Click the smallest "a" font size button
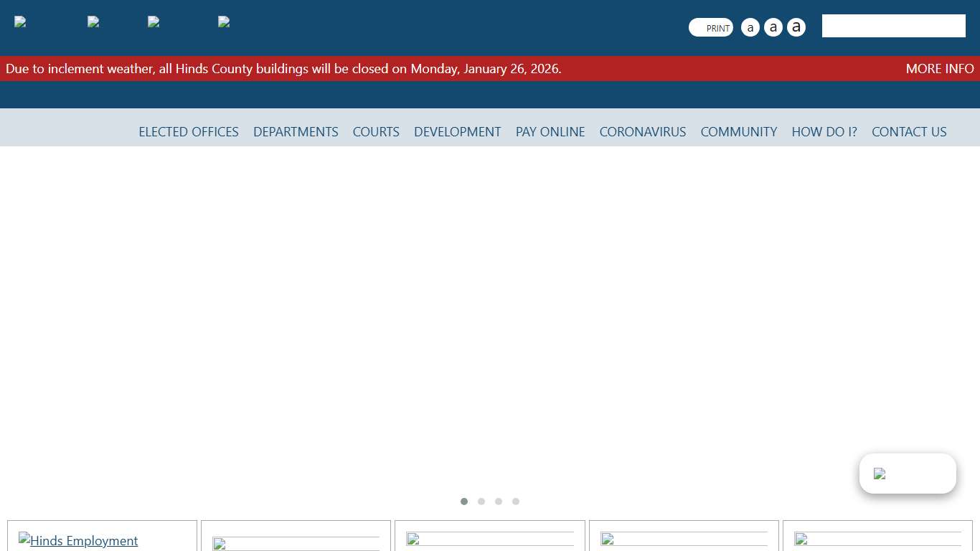This screenshot has height=551, width=980. pyautogui.click(x=750, y=27)
